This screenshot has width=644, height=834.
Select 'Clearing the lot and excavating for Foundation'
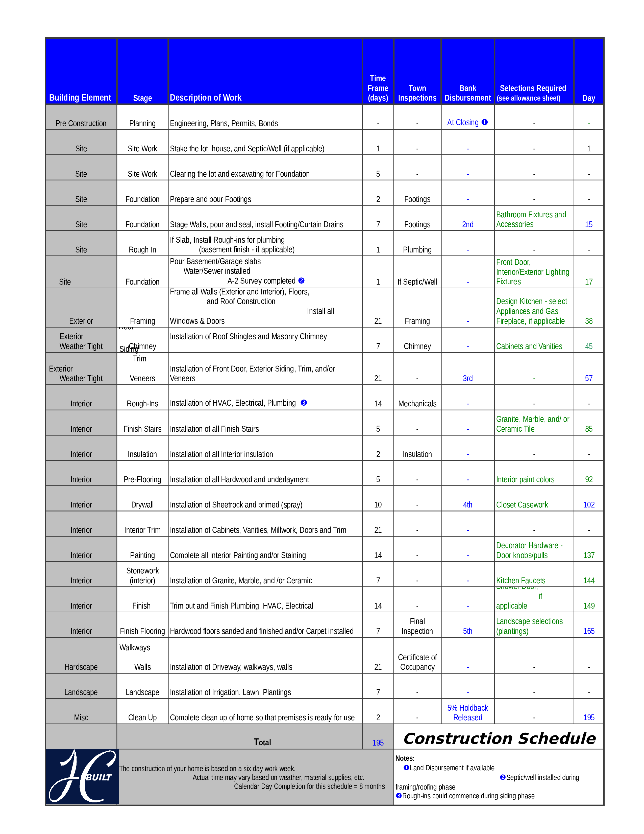pyautogui.click(x=240, y=174)
